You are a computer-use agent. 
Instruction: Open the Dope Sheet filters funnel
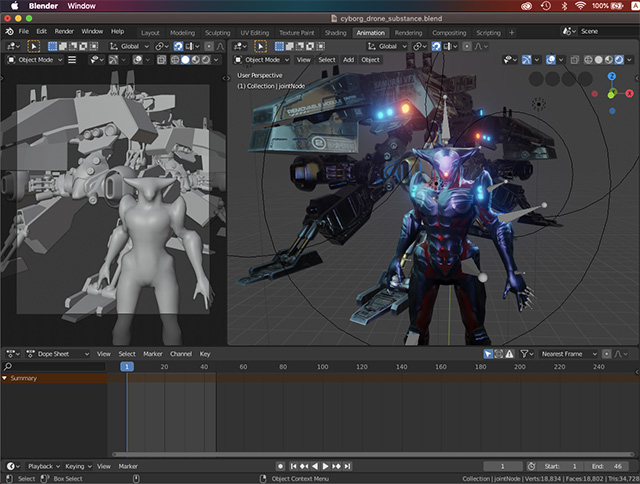525,353
